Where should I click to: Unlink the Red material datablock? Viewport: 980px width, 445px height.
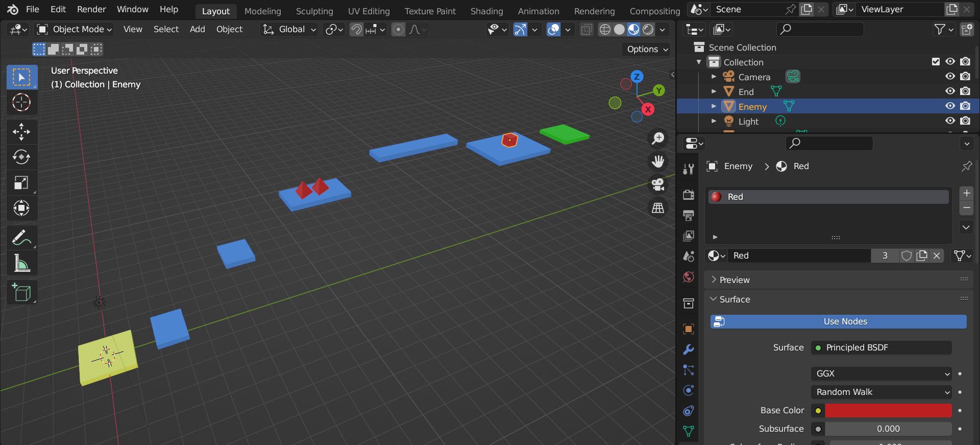click(937, 255)
